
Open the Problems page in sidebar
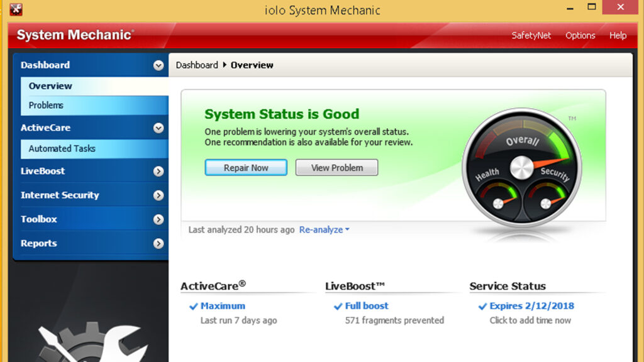pyautogui.click(x=94, y=106)
